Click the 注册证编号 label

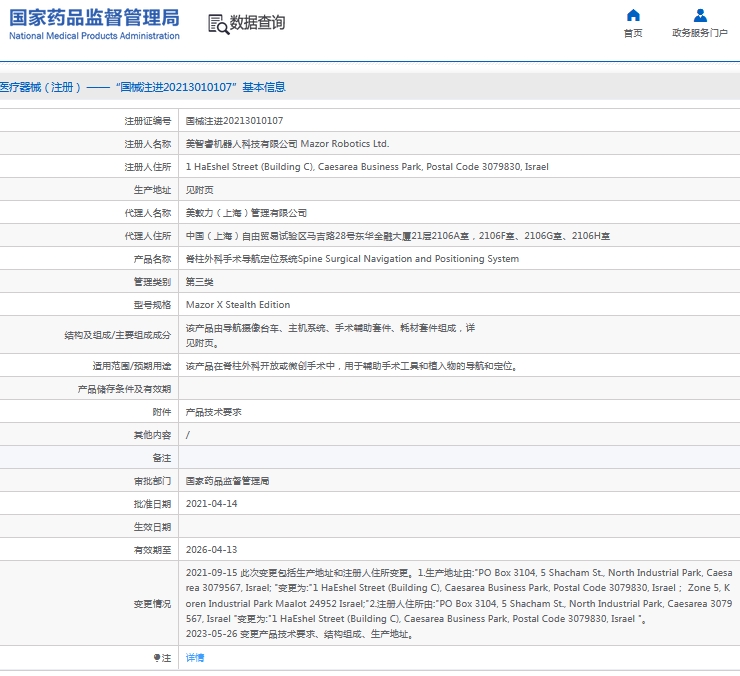148,121
